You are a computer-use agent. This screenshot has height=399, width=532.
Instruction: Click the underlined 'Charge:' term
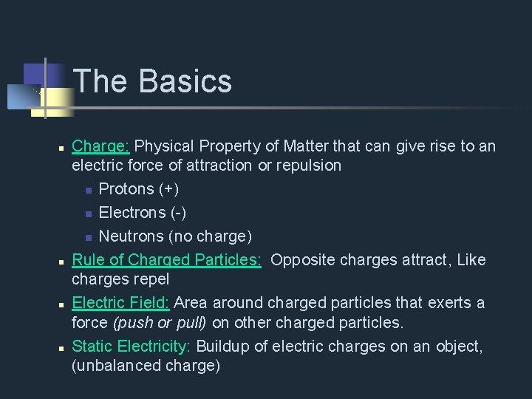(x=101, y=146)
